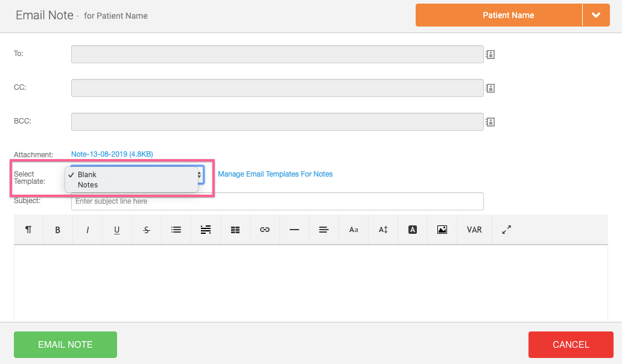Click the indent icon in toolbar
This screenshot has width=622, height=364.
206,230
